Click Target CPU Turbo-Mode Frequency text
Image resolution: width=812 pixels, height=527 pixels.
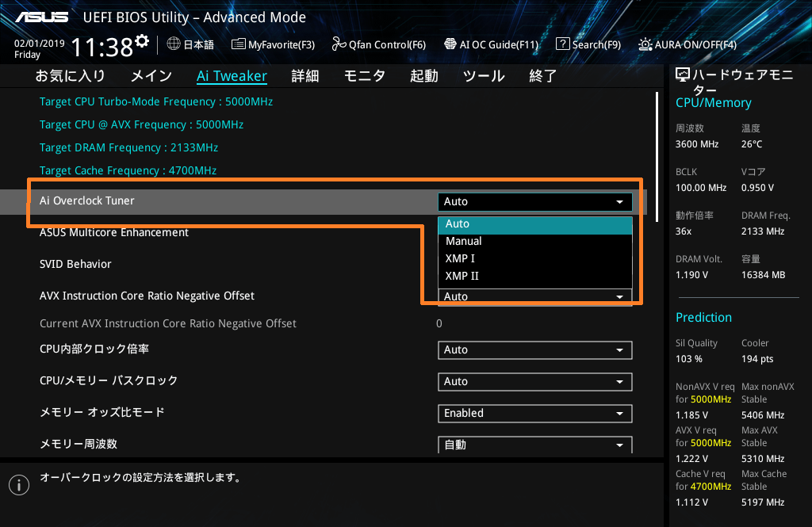156,101
